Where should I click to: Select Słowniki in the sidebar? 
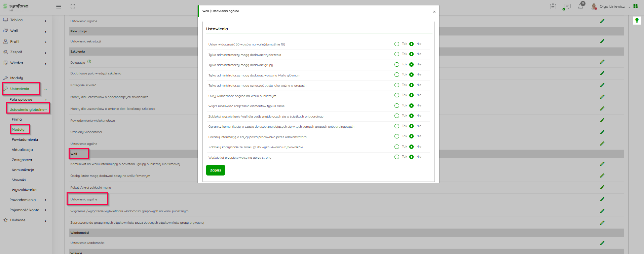(x=18, y=180)
